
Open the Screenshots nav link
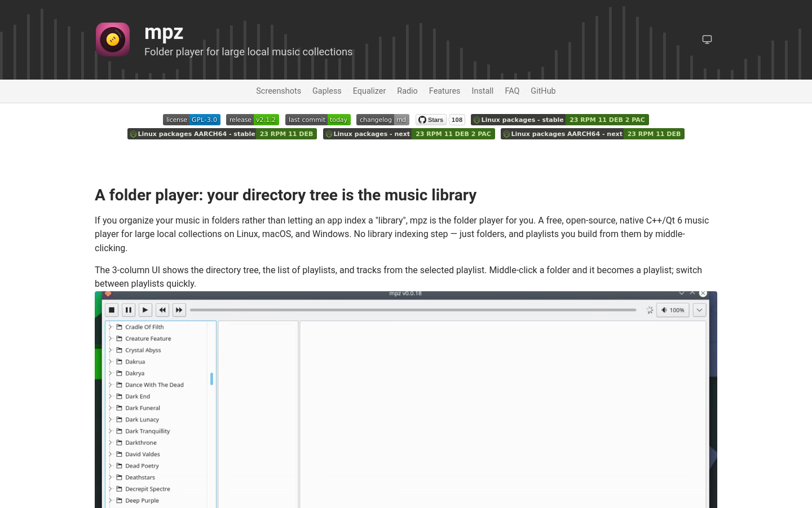[x=279, y=91]
